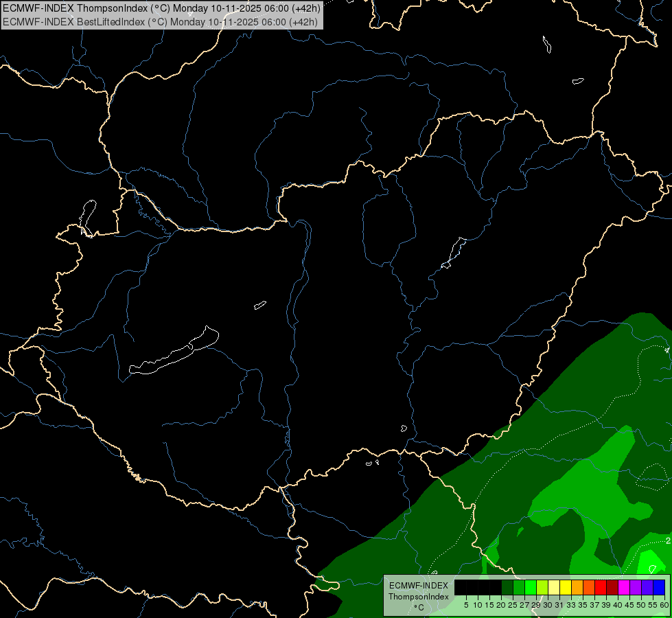Pick the magenta 40–45 legend swatch
Screen dimensions: 672x618
(624, 587)
